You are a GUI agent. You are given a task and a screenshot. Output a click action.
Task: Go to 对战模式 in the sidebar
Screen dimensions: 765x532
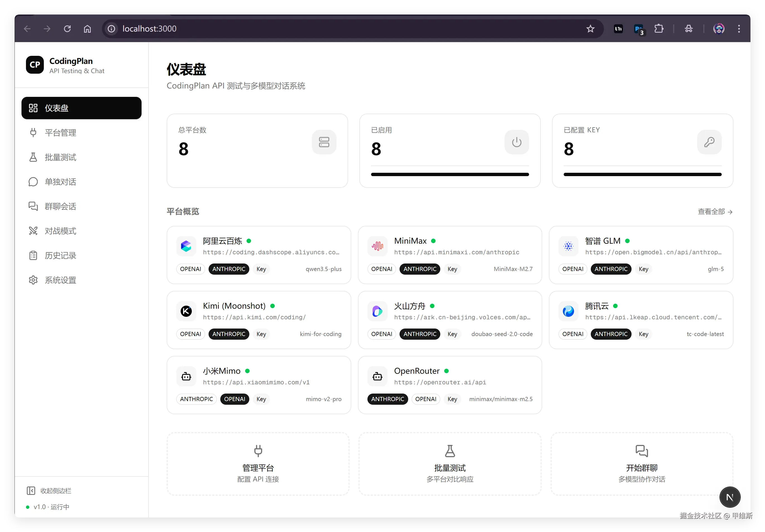(x=60, y=231)
